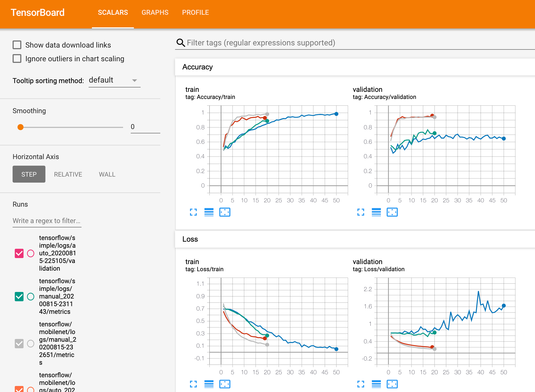Viewport: 535px width, 392px height.
Task: Collapse the Accuracy section header
Action: pyautogui.click(x=197, y=67)
